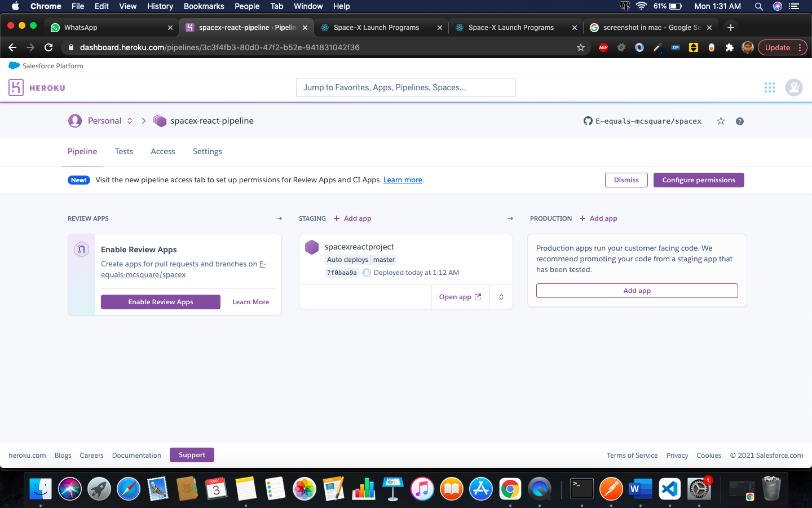Open the Heroku apps grid menu
The image size is (812, 508).
770,87
